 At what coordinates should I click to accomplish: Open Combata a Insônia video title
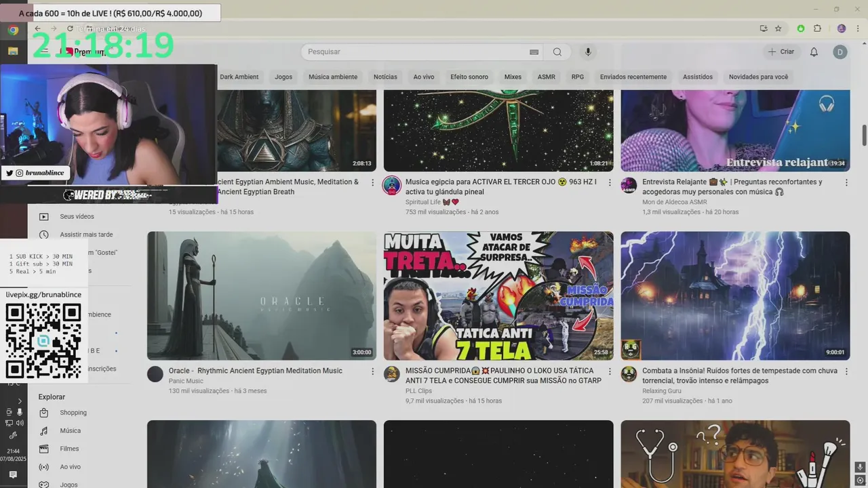(x=740, y=375)
